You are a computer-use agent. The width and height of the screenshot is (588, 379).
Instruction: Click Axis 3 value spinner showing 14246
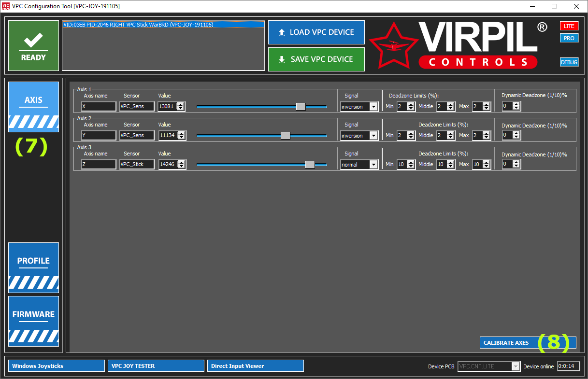172,165
